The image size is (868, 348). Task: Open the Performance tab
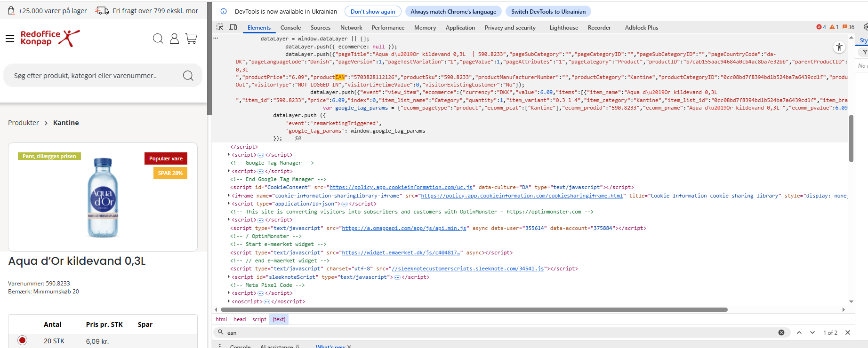[x=388, y=28]
